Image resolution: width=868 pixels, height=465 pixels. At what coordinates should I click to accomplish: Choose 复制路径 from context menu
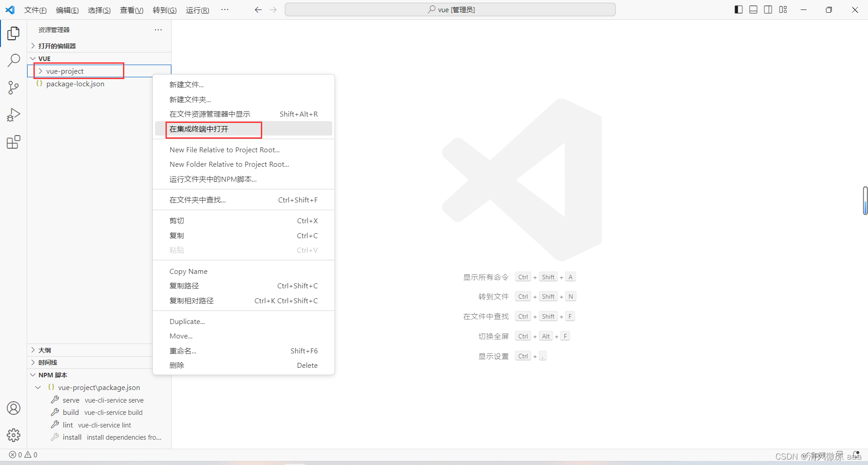(244, 286)
